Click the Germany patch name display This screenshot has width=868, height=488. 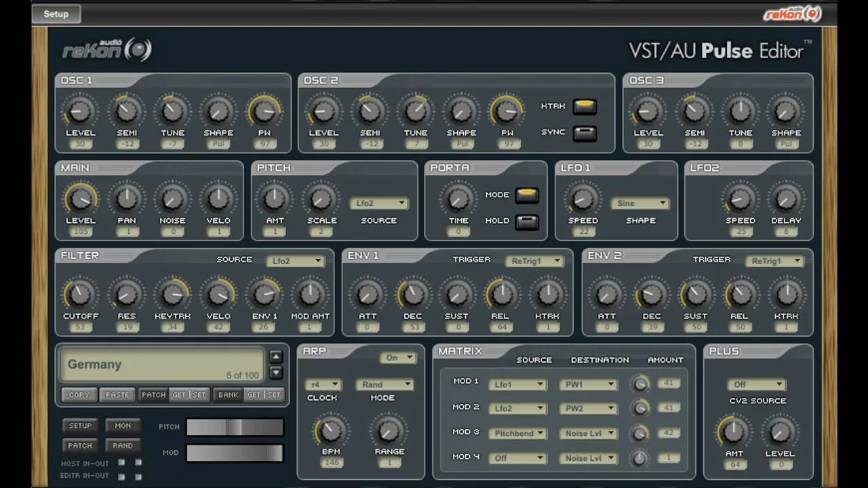(x=162, y=365)
